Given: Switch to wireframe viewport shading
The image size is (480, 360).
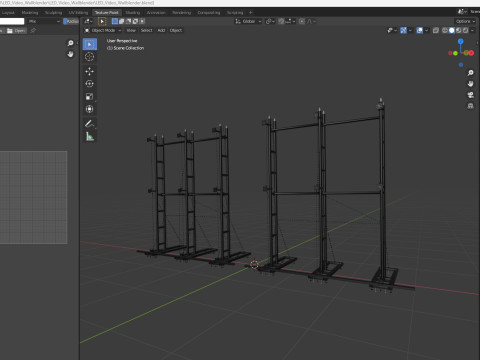Looking at the screenshot, I should click(x=445, y=30).
